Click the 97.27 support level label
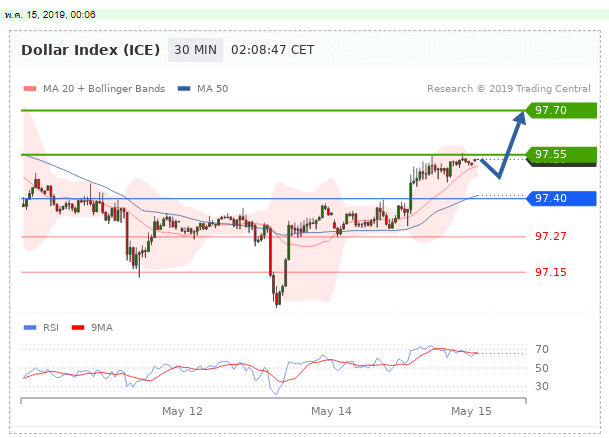 (x=551, y=236)
